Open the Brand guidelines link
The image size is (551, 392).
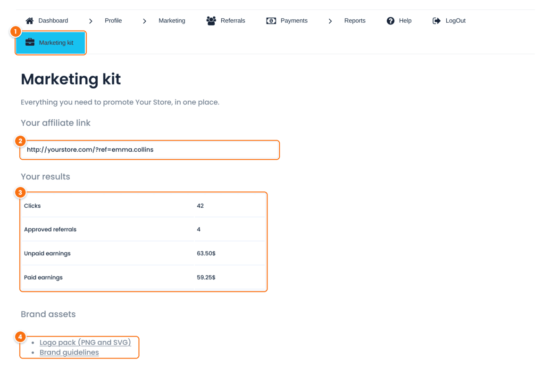(69, 352)
